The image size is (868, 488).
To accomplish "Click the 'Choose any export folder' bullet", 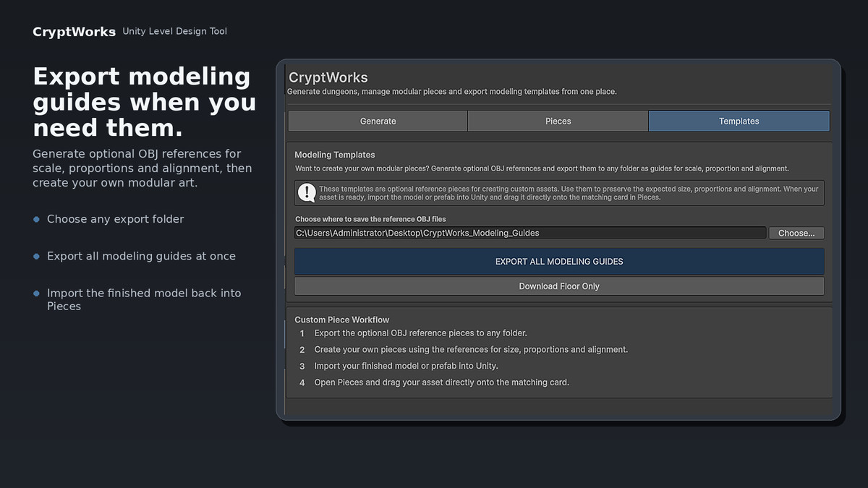I will pyautogui.click(x=115, y=219).
